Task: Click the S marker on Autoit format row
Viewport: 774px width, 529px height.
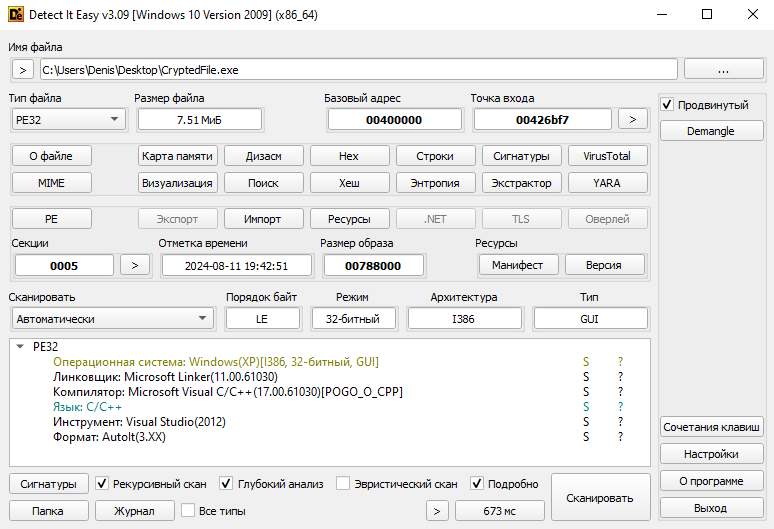Action: pos(586,437)
